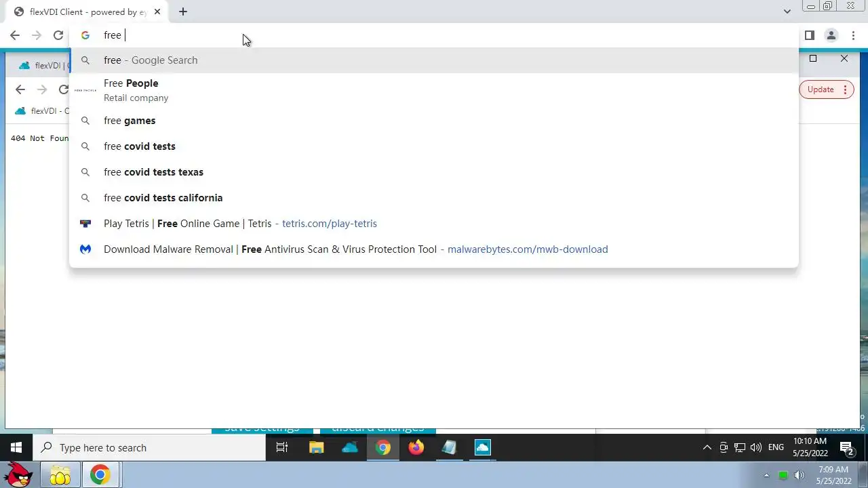Open volume control in Windows 10 tray
Image resolution: width=868 pixels, height=488 pixels.
[x=756, y=447]
